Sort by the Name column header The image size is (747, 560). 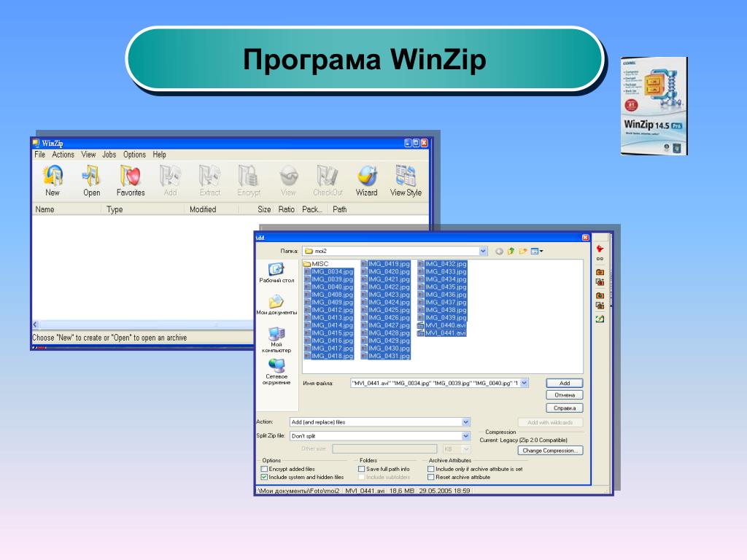point(66,209)
